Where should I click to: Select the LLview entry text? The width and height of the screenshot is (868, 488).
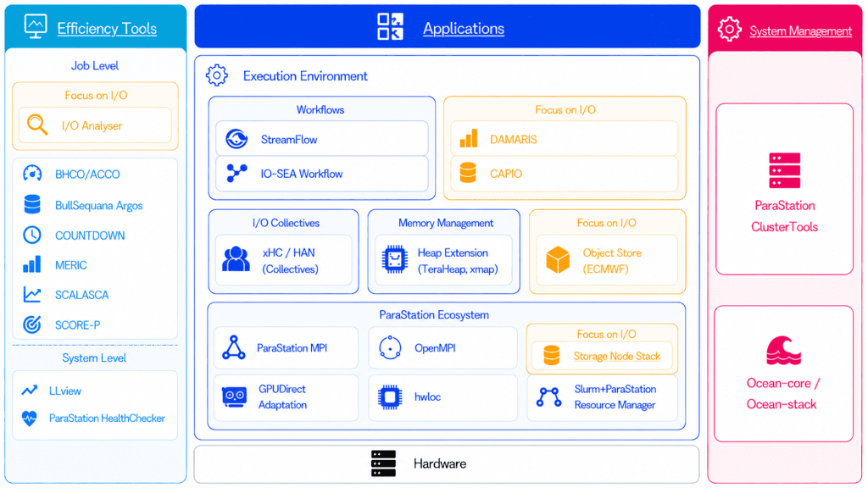pyautogui.click(x=64, y=391)
